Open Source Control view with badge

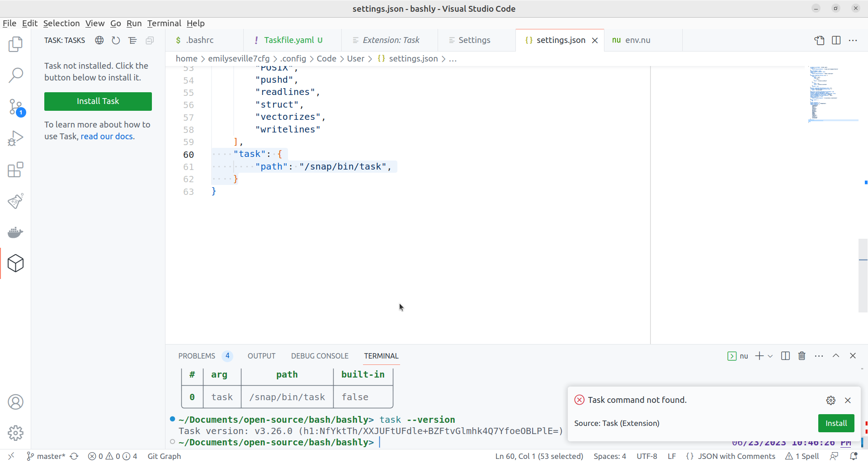pyautogui.click(x=15, y=107)
